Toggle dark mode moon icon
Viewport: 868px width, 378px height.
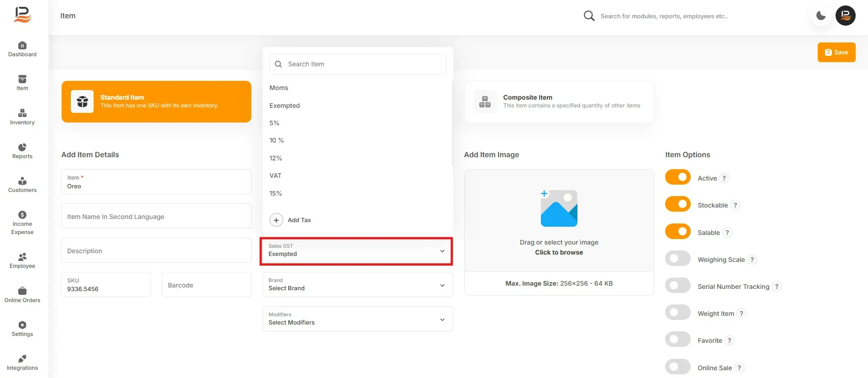tap(821, 16)
